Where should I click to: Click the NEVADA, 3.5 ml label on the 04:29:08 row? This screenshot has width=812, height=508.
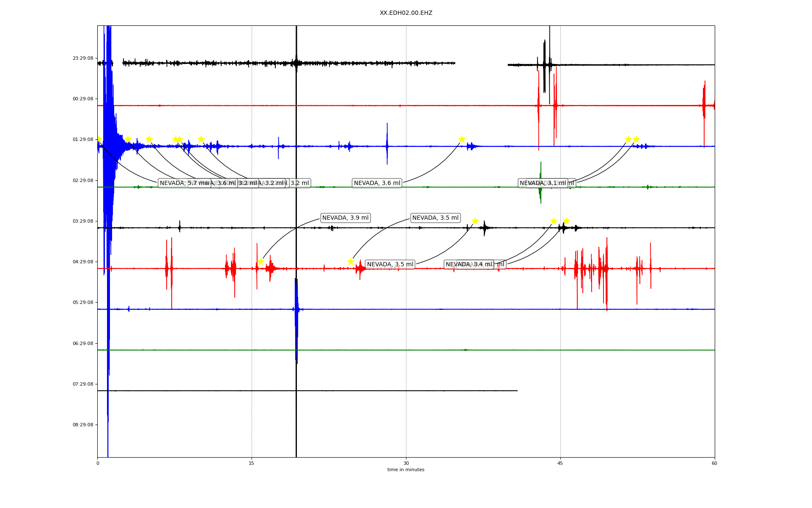coord(390,265)
